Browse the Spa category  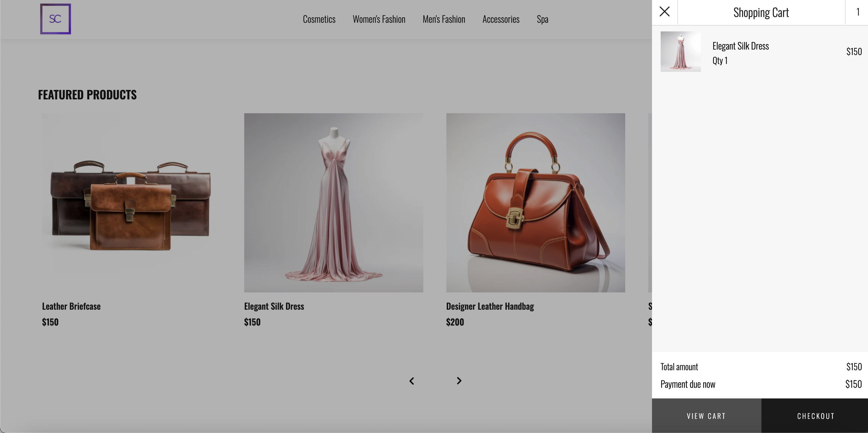pos(543,19)
